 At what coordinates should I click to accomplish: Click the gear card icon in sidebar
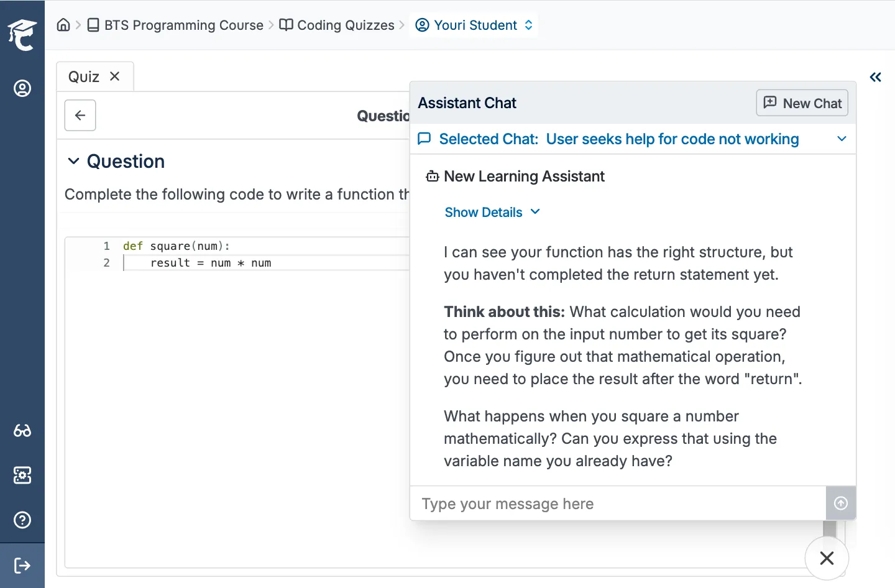click(22, 475)
